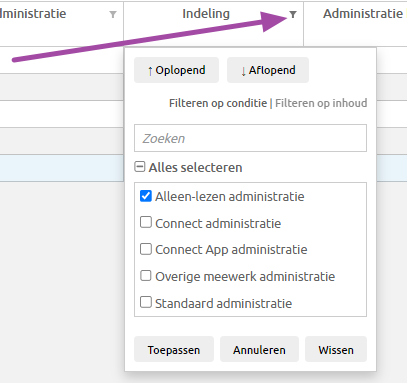Viewport: 407px width, 383px height.
Task: Sort ascending with the Oplopend button
Action: (x=176, y=70)
